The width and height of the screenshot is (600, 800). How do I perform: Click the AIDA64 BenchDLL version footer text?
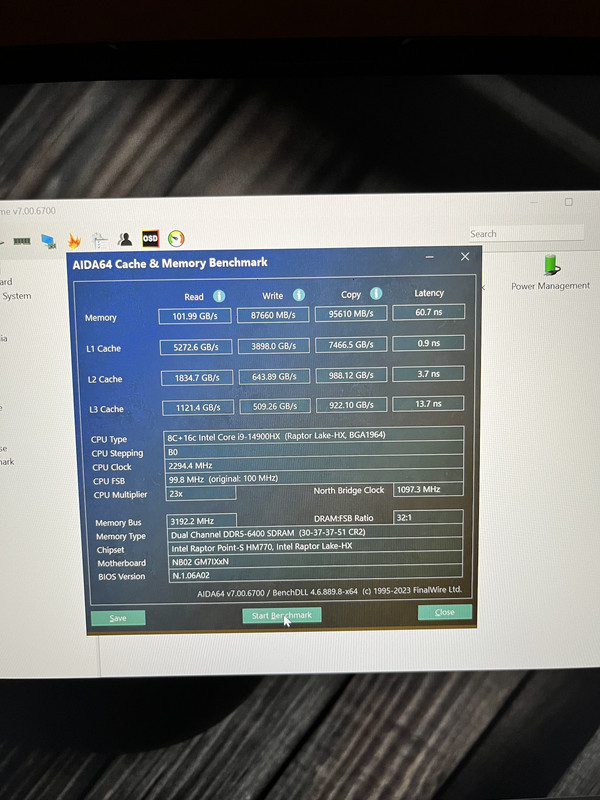pyautogui.click(x=329, y=591)
